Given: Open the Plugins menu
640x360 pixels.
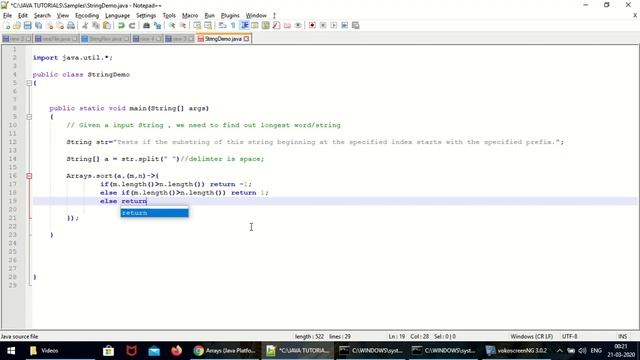Looking at the screenshot, I should [x=230, y=16].
